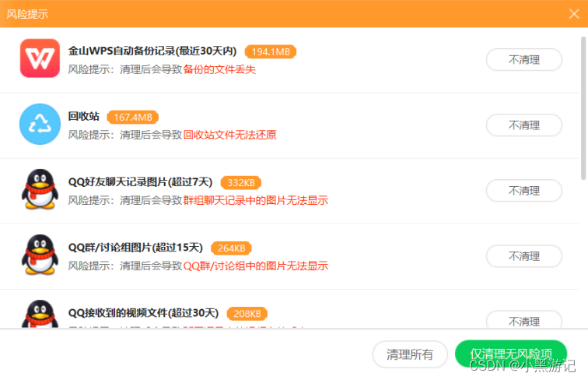Click the 167.4MB size badge
588x380 pixels.
(x=133, y=117)
